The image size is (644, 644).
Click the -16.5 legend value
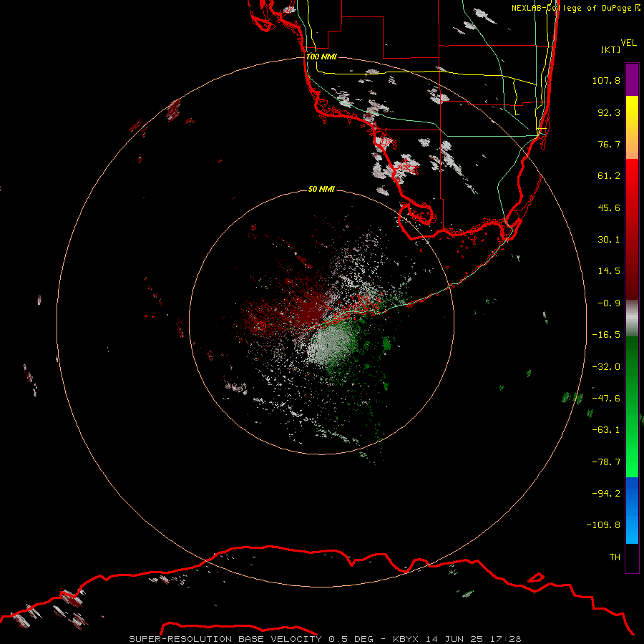point(606,335)
